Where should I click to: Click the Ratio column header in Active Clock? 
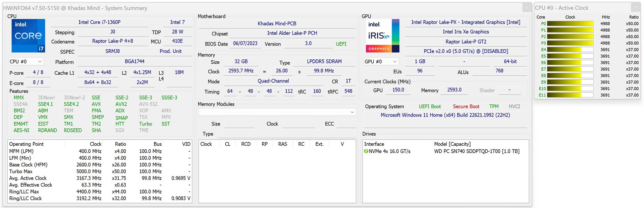634,17
